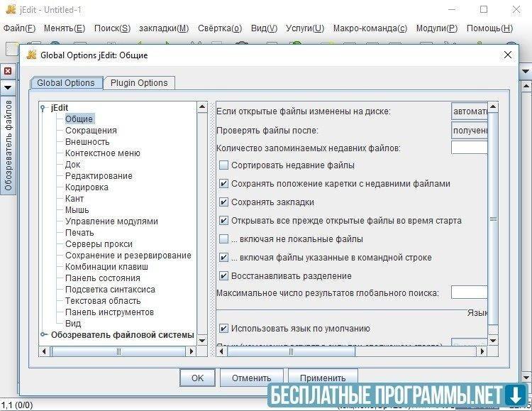Click tree panel left scroll arrow
Viewport: 532px width, 411px height.
pyautogui.click(x=44, y=351)
